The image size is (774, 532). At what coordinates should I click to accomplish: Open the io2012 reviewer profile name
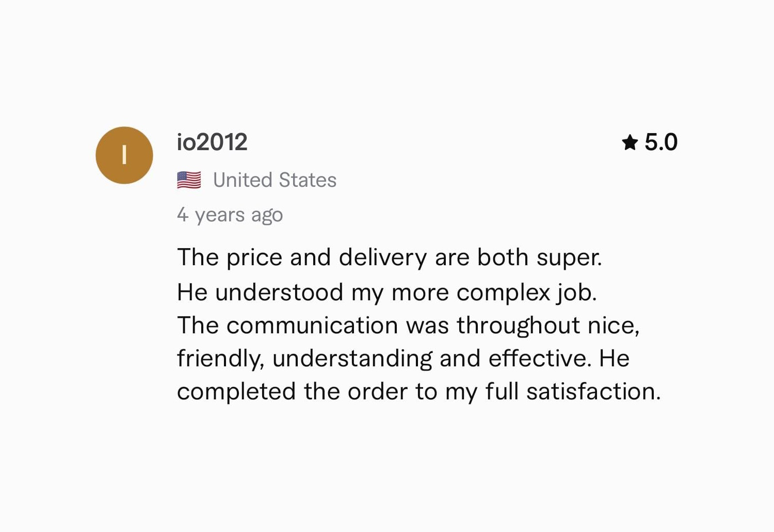(x=212, y=142)
